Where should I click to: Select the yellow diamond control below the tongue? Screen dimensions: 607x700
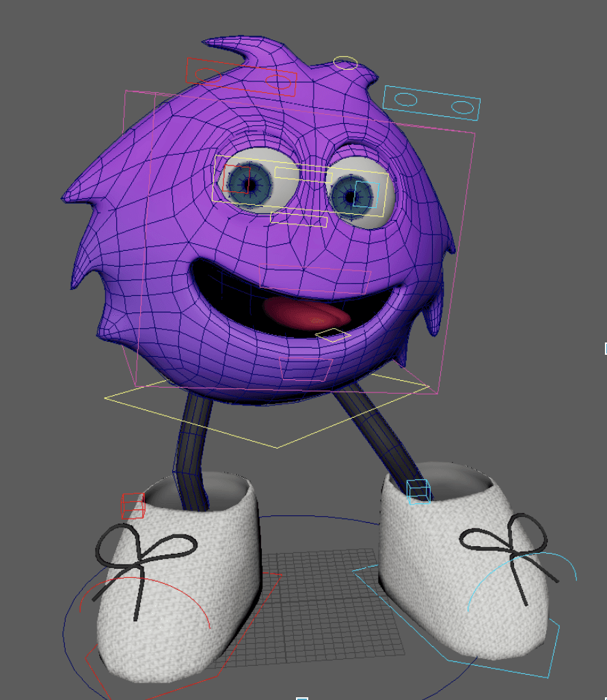333,335
